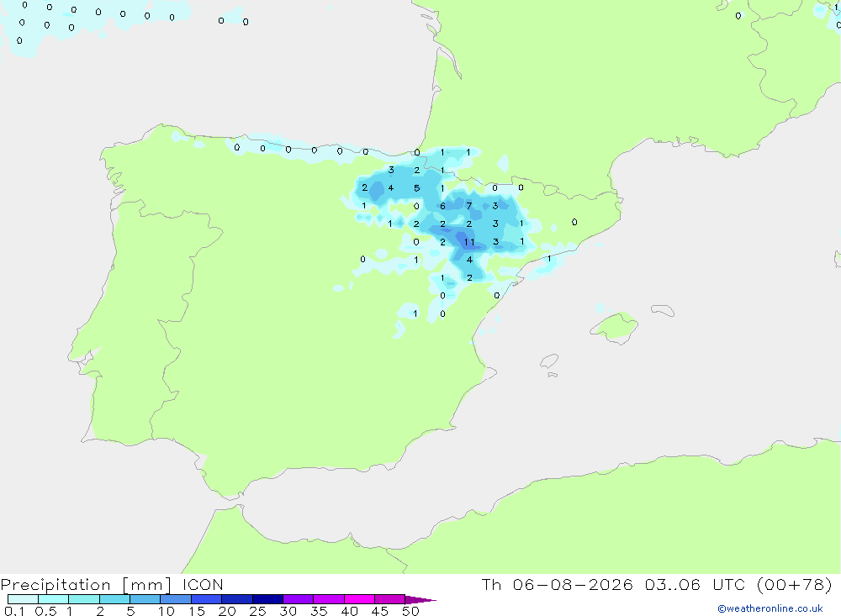Pick the 15 to 20 mm legend swatch
Viewport: 841px width, 616px height.
[206, 599]
